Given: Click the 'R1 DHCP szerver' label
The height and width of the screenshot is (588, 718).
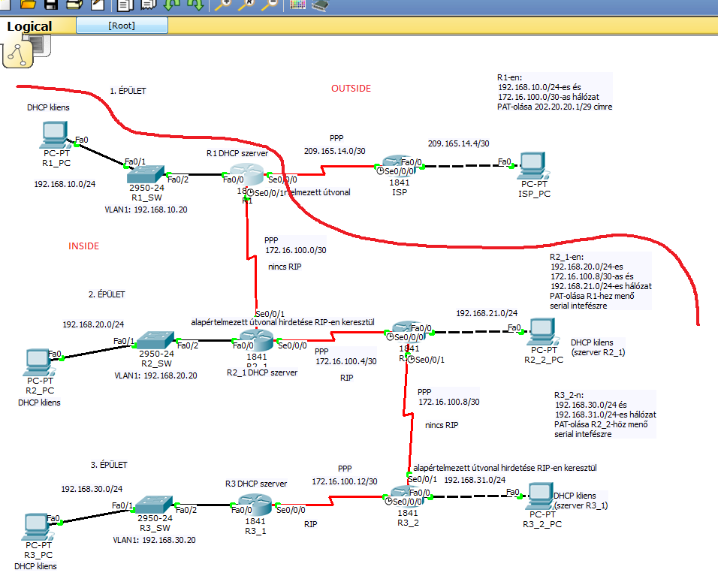Looking at the screenshot, I should (x=237, y=153).
